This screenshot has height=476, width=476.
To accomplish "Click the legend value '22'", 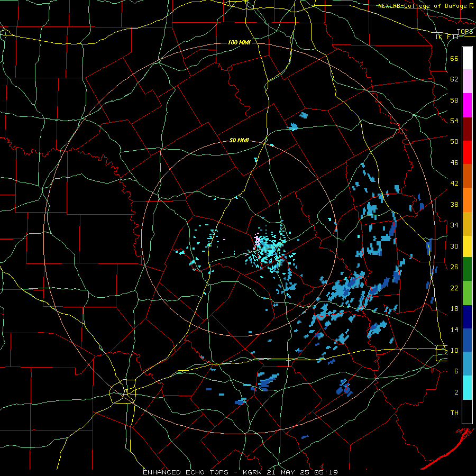I will [x=454, y=288].
